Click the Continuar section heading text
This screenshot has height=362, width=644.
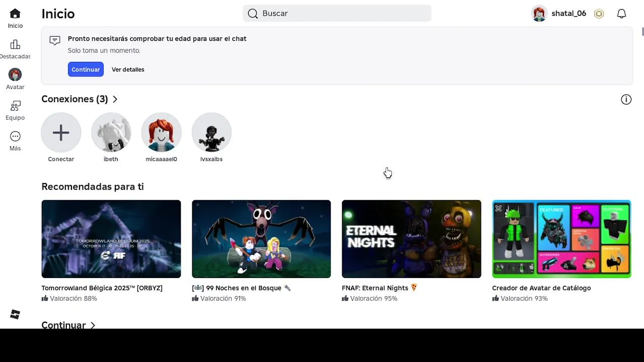click(64, 325)
